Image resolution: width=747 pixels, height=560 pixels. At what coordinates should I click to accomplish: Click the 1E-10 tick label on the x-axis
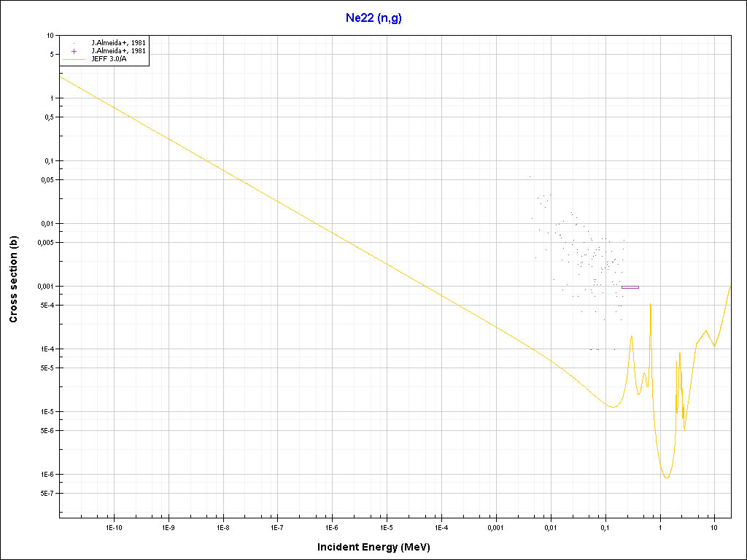point(114,526)
